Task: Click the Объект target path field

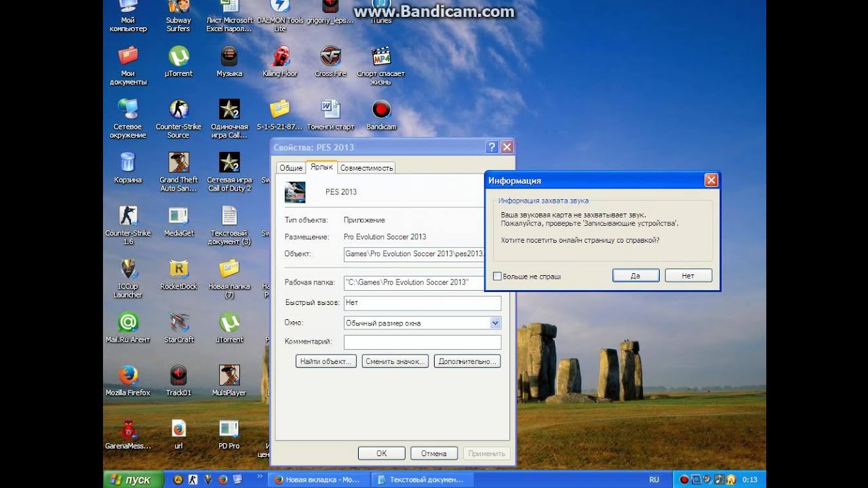Action: coord(414,254)
